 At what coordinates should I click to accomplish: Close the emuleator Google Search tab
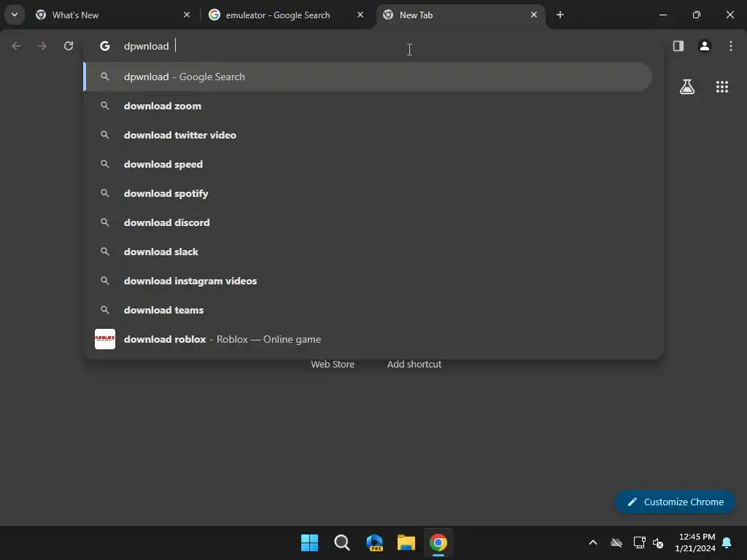360,15
